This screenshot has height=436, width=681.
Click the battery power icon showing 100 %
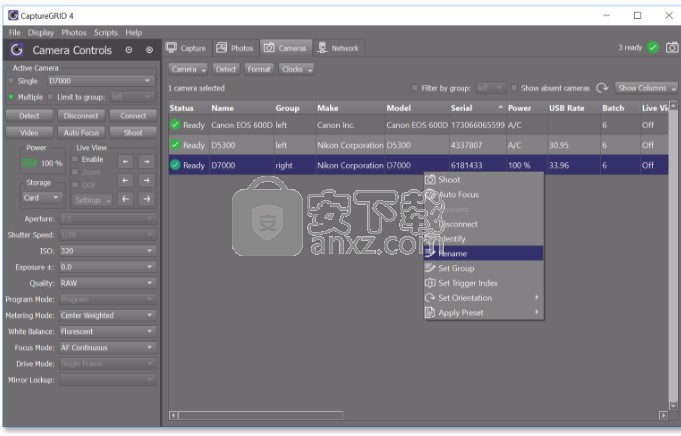pos(29,163)
